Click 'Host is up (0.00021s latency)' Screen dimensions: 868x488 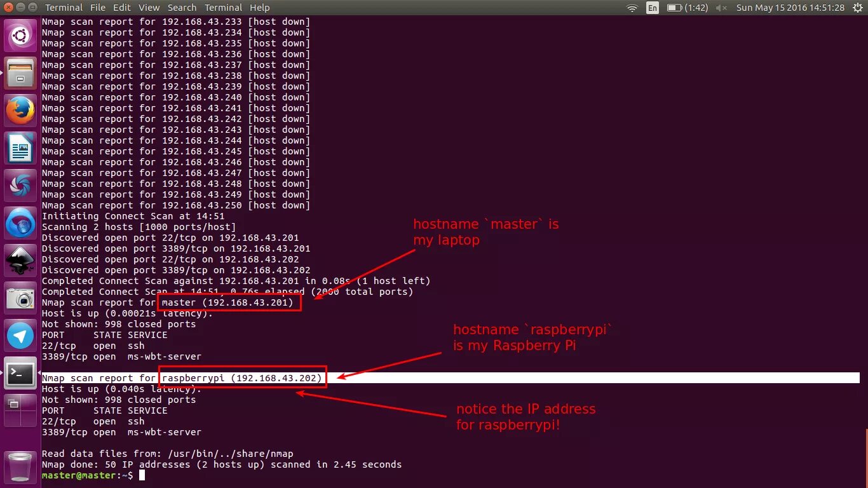tap(128, 313)
